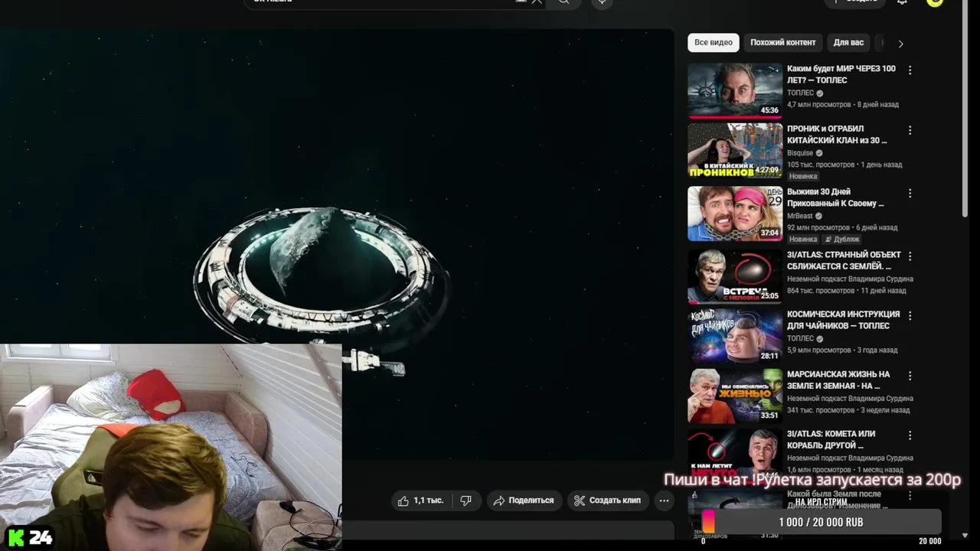This screenshot has width=980, height=551.
Task: Open options menu for Выживи 30 Дней video
Action: [x=910, y=193]
